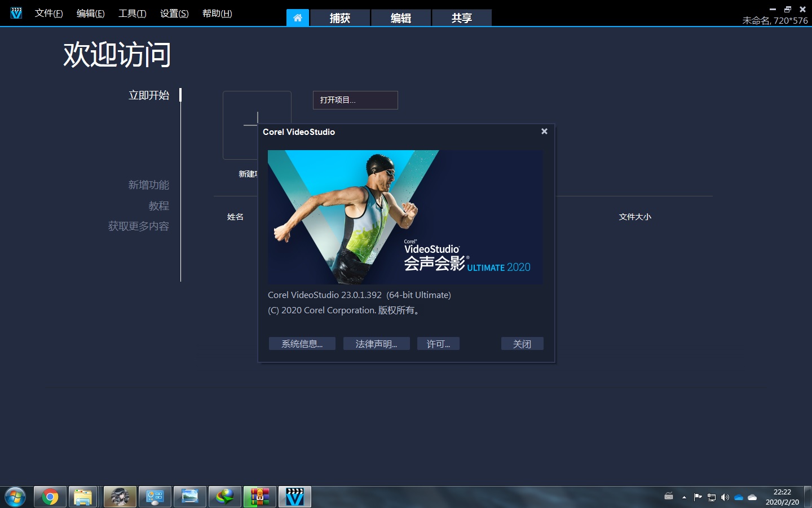Open the 编辑(E) menu

pyautogui.click(x=91, y=13)
